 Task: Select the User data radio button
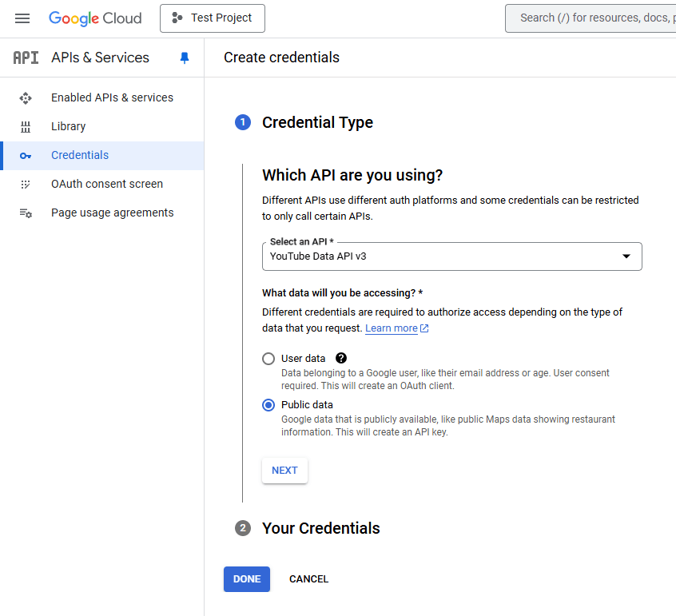point(268,359)
